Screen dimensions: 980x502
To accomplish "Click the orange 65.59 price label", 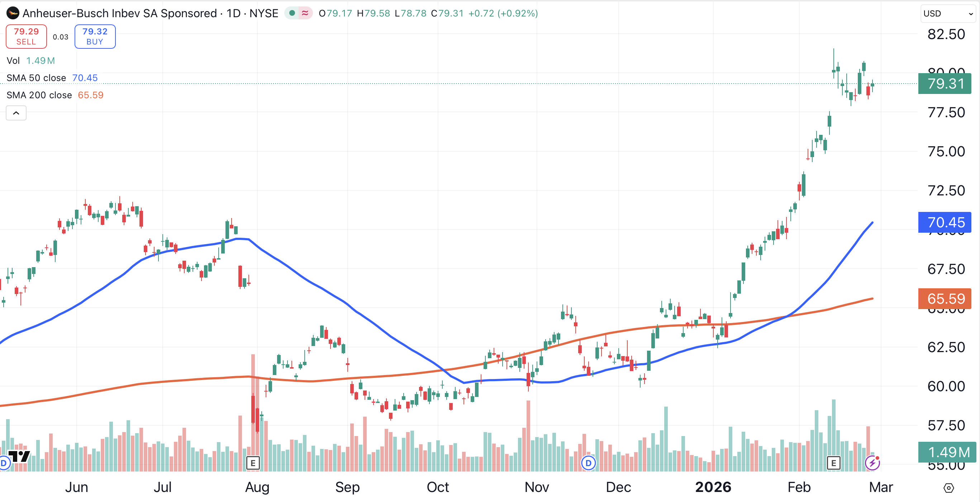I will click(945, 299).
